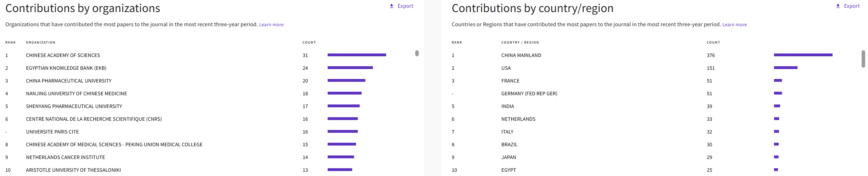Select China Pharmaceutical University row

[69, 81]
